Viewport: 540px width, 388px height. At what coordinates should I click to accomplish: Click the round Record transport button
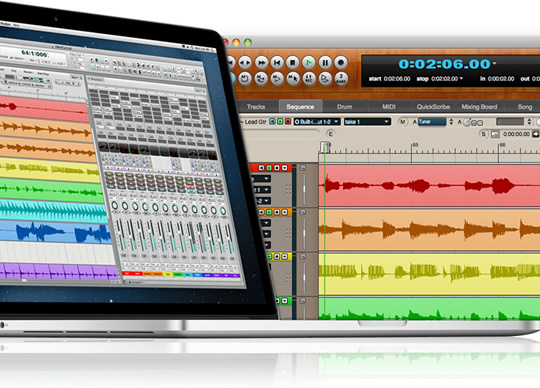(x=341, y=63)
